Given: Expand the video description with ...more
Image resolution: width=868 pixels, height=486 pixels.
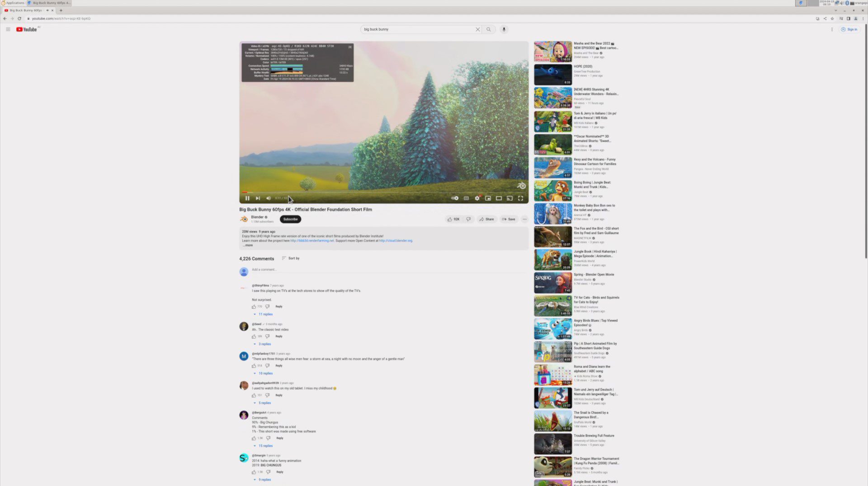Looking at the screenshot, I should 248,245.
